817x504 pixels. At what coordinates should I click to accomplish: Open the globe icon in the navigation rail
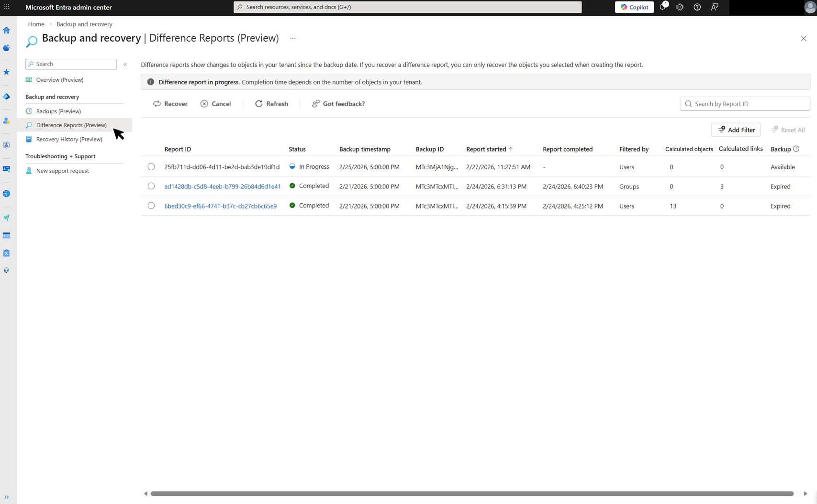tap(7, 193)
